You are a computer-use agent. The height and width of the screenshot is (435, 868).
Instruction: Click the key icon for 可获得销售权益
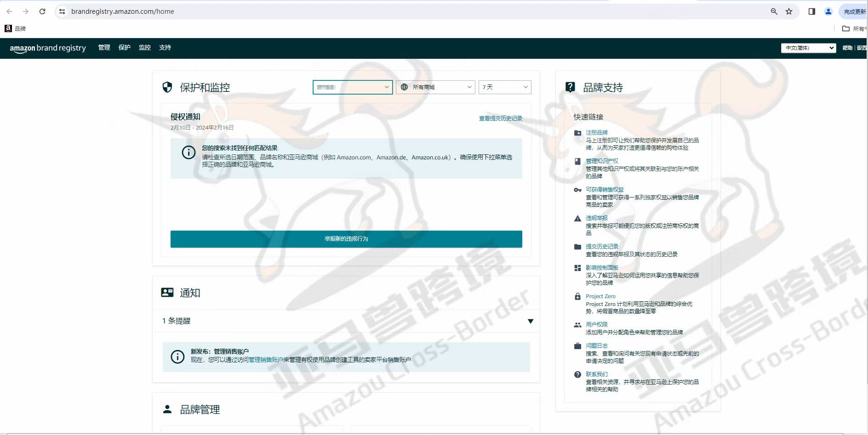578,190
